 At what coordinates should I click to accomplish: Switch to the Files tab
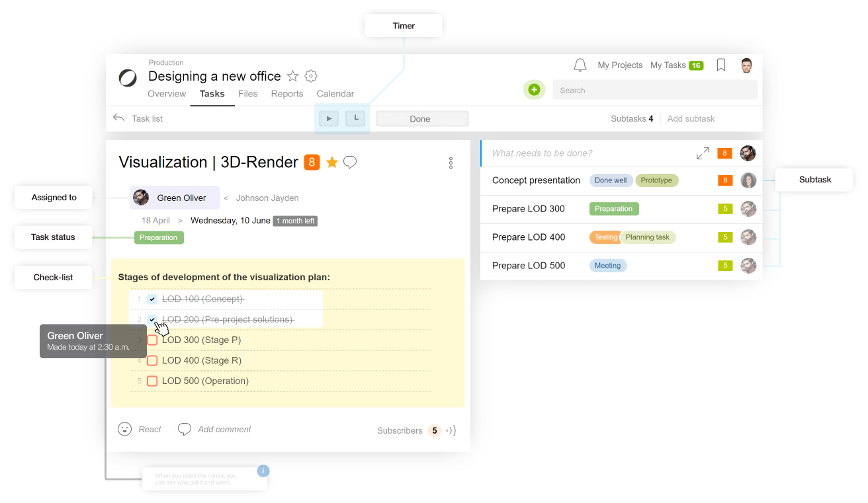pos(247,94)
